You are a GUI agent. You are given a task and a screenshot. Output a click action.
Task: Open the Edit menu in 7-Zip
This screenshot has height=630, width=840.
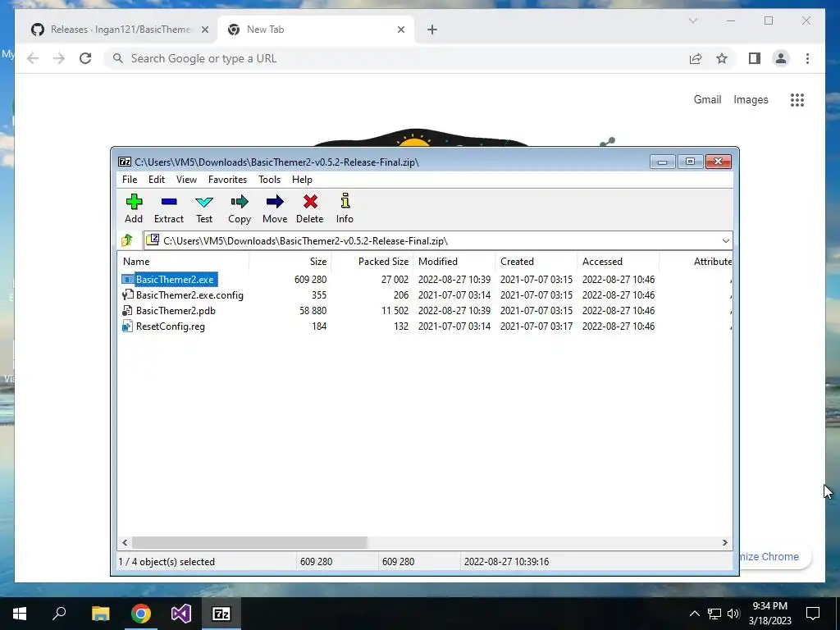click(x=157, y=180)
